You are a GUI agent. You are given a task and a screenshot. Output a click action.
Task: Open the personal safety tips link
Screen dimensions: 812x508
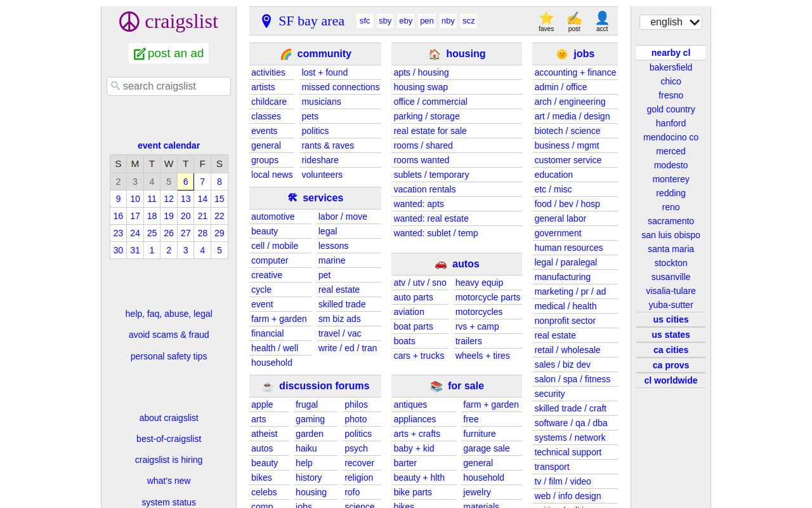169,356
